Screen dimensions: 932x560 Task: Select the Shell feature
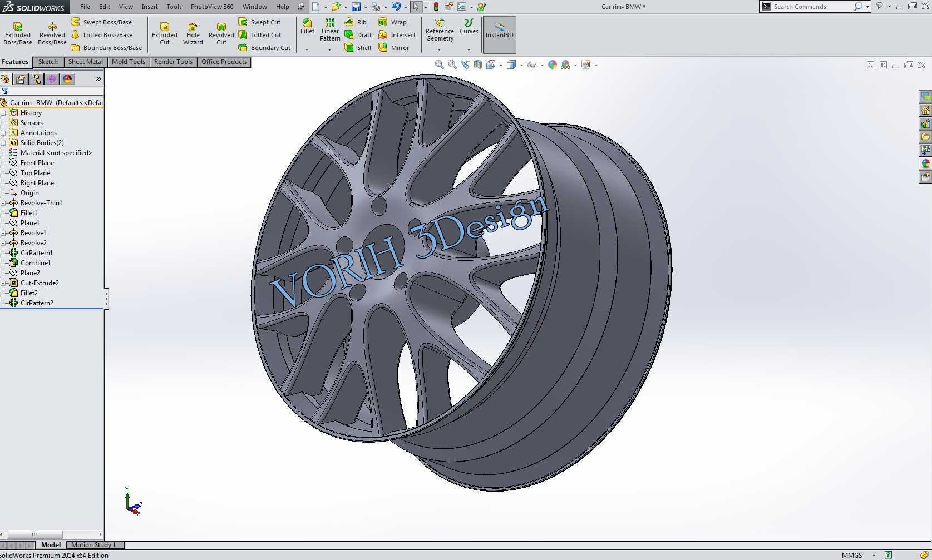click(x=358, y=48)
